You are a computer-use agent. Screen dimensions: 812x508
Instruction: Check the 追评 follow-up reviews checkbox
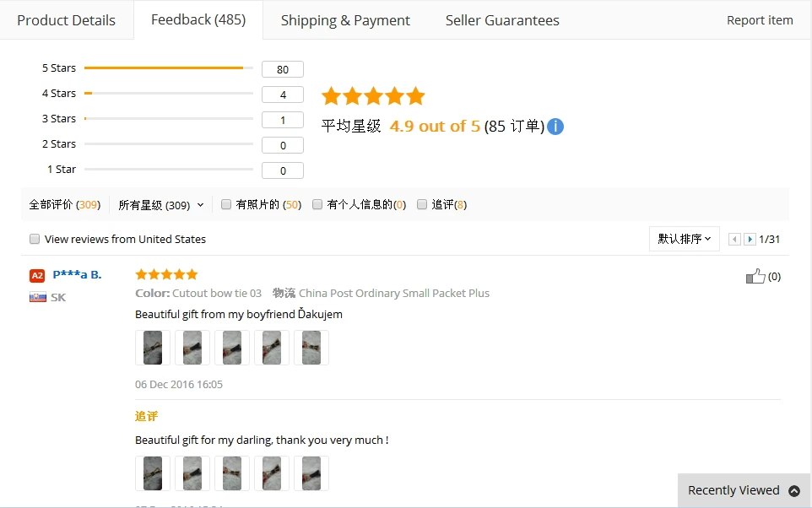tap(422, 204)
